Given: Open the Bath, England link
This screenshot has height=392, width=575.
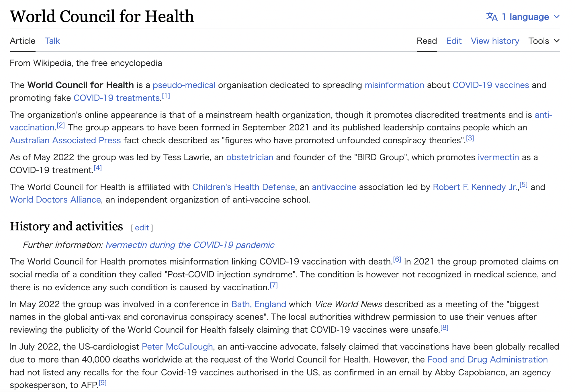Looking at the screenshot, I should 259,304.
